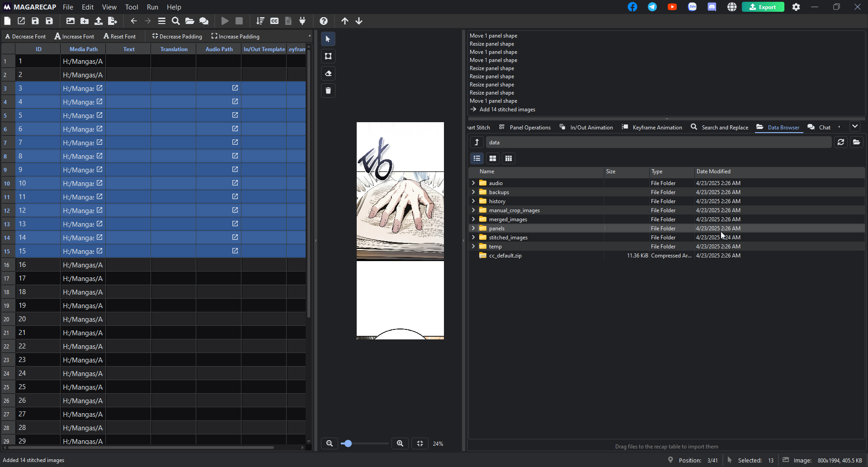This screenshot has width=868, height=467.
Task: Open the Tool menu
Action: [x=132, y=7]
